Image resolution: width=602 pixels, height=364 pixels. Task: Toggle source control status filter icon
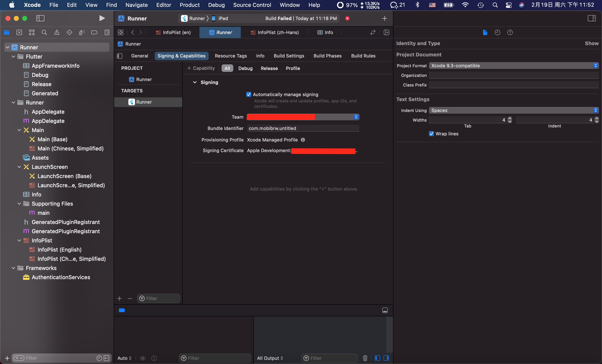coord(107,358)
